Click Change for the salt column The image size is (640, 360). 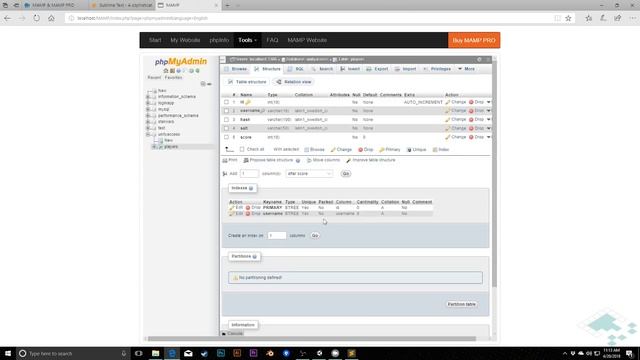(x=456, y=128)
